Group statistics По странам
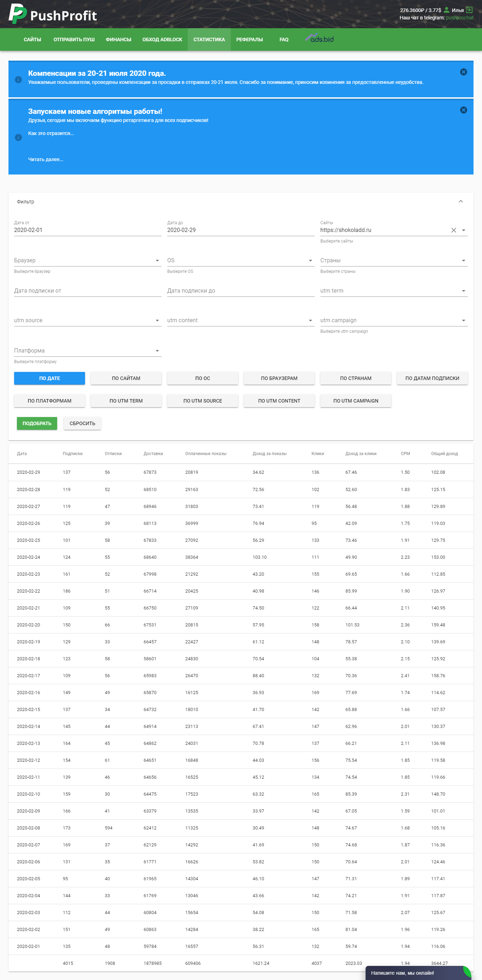 pos(356,378)
